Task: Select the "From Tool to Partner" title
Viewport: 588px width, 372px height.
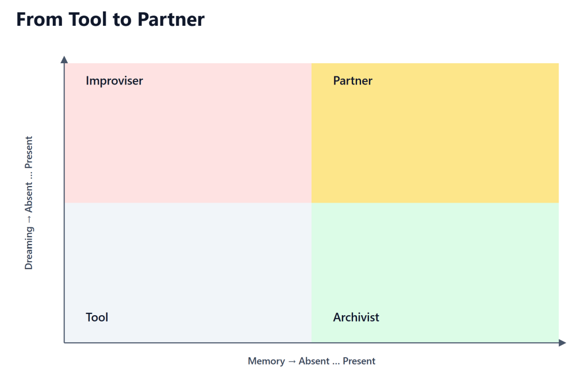Action: 110,20
